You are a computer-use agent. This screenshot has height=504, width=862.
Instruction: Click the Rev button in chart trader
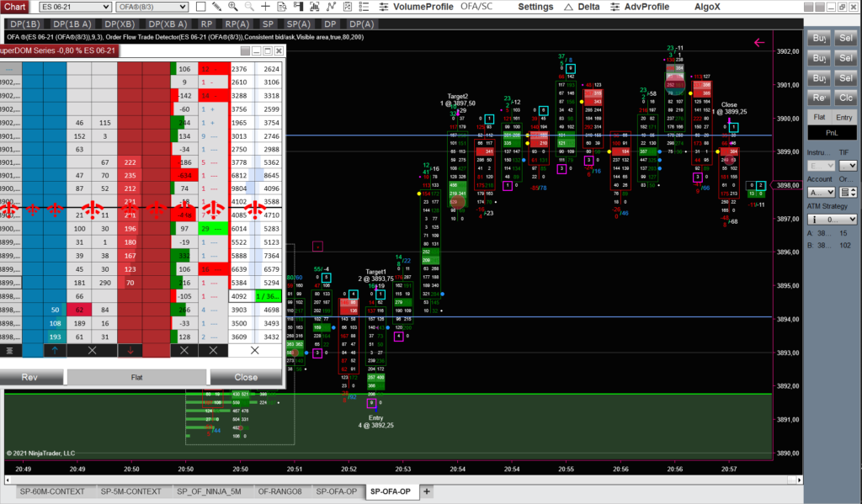[x=819, y=98]
